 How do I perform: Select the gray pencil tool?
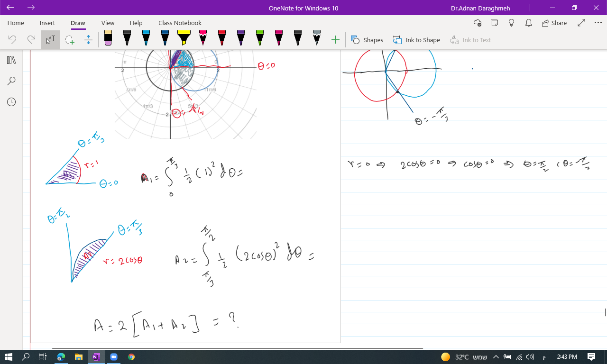[317, 38]
